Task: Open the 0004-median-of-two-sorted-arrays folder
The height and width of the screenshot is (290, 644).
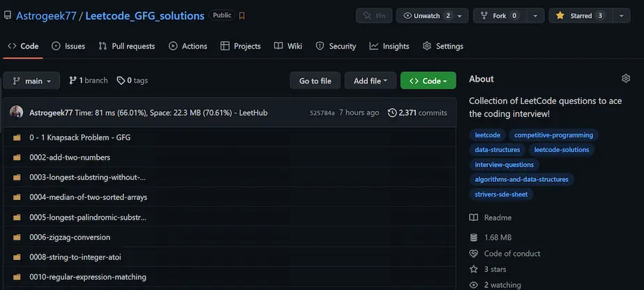Action: (89, 197)
